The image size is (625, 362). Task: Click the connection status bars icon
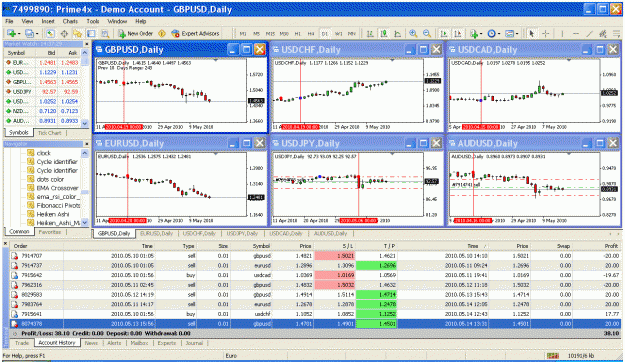(x=552, y=355)
